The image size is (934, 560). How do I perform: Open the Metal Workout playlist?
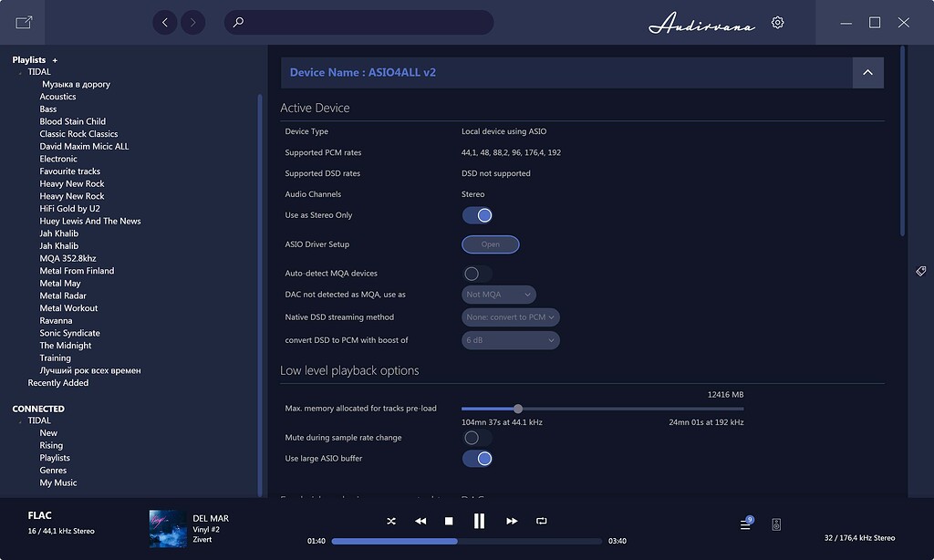click(x=68, y=308)
